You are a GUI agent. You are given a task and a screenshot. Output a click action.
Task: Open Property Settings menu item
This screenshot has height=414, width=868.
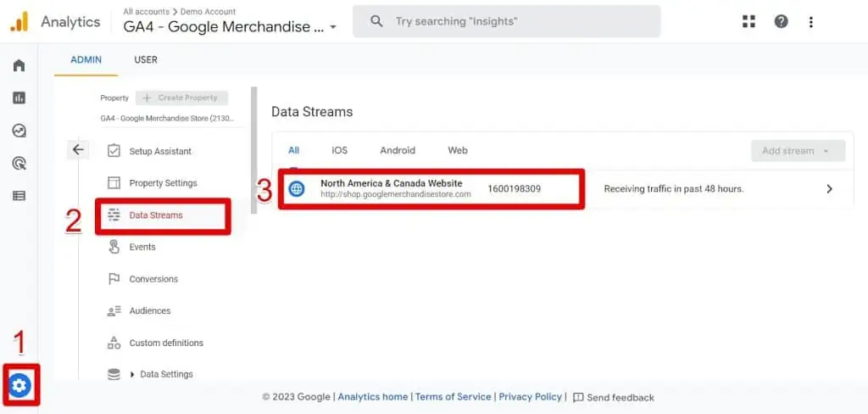point(164,183)
